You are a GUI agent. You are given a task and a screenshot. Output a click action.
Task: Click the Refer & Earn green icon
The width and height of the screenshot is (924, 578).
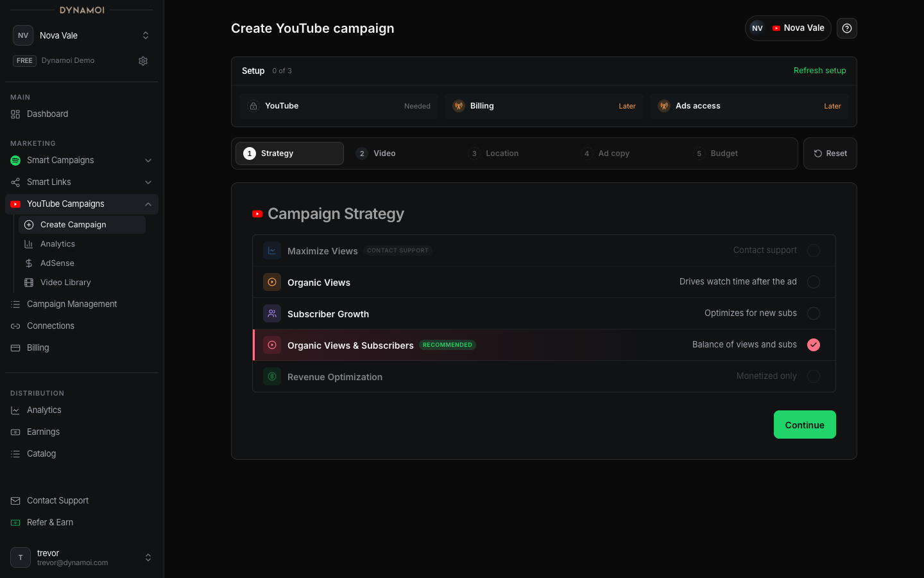15,523
